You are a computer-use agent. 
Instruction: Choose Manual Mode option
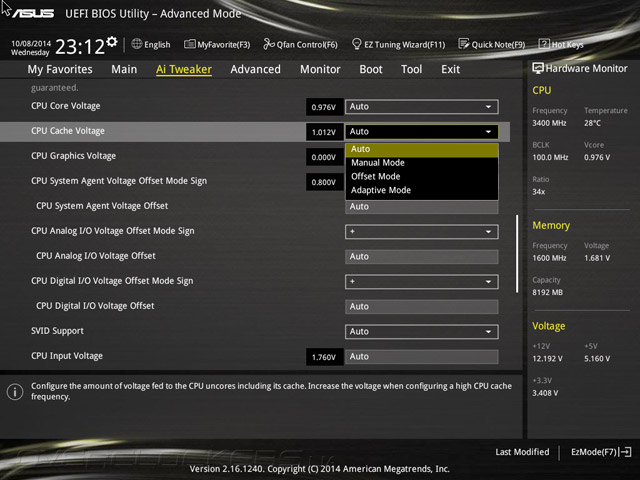point(422,163)
